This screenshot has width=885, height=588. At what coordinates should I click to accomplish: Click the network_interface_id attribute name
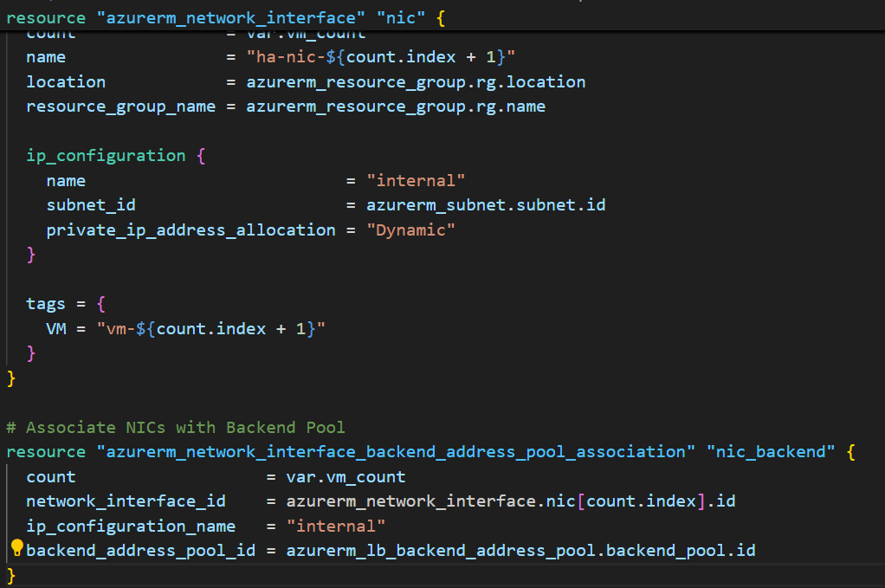(x=126, y=501)
